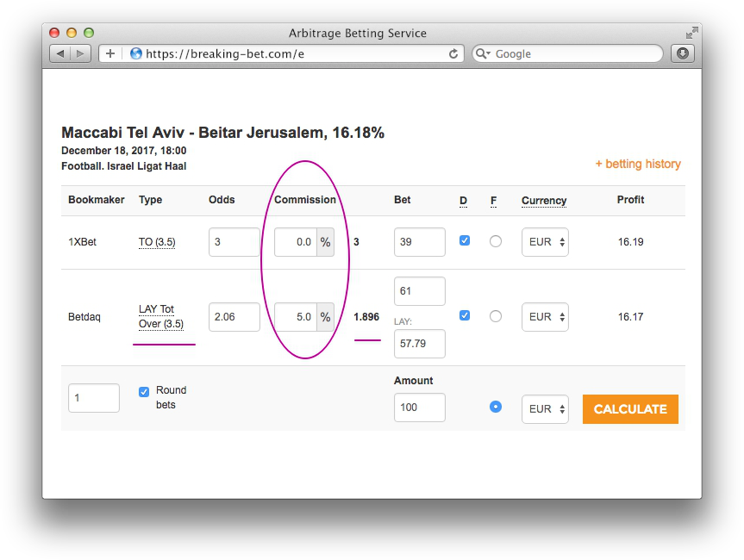Image resolution: width=744 pixels, height=560 pixels.
Task: Click the Bookmaker column header
Action: point(97,200)
